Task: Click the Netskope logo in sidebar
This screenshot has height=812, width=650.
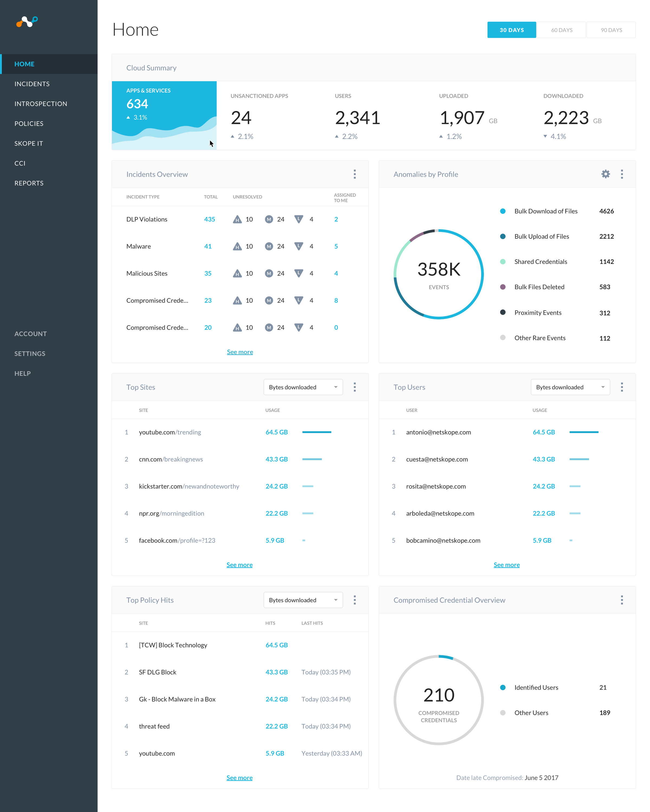Action: [27, 22]
